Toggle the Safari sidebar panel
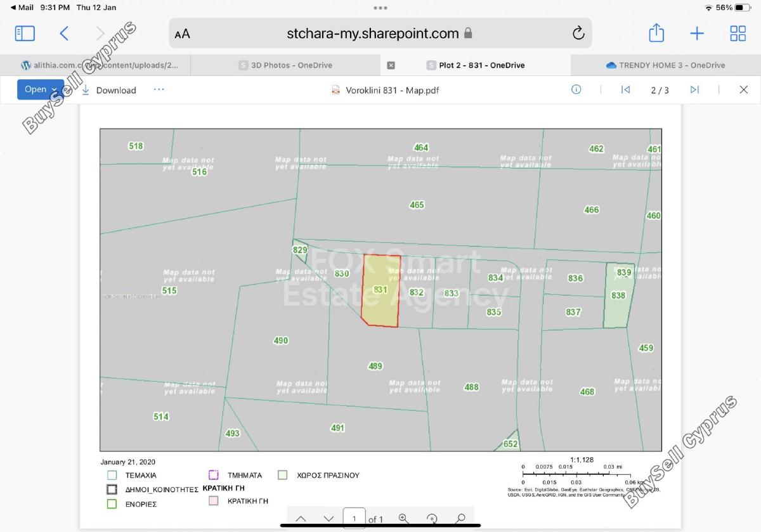 (x=25, y=34)
